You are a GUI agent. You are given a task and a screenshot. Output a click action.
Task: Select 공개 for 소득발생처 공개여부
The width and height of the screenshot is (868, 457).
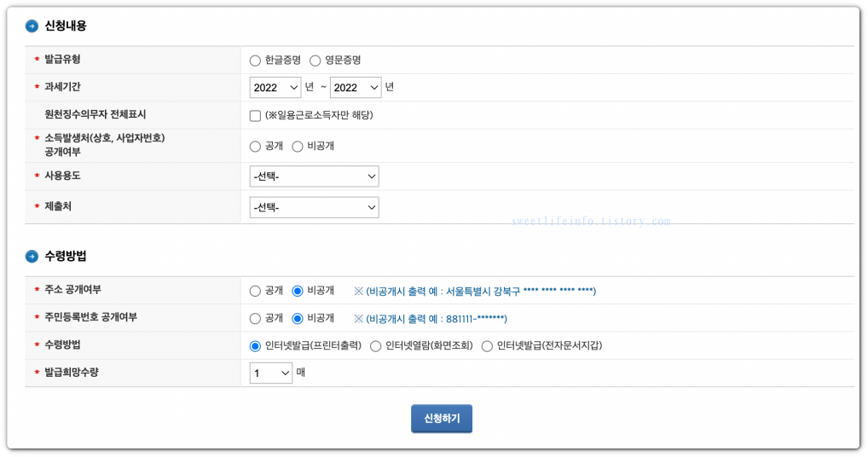point(255,147)
